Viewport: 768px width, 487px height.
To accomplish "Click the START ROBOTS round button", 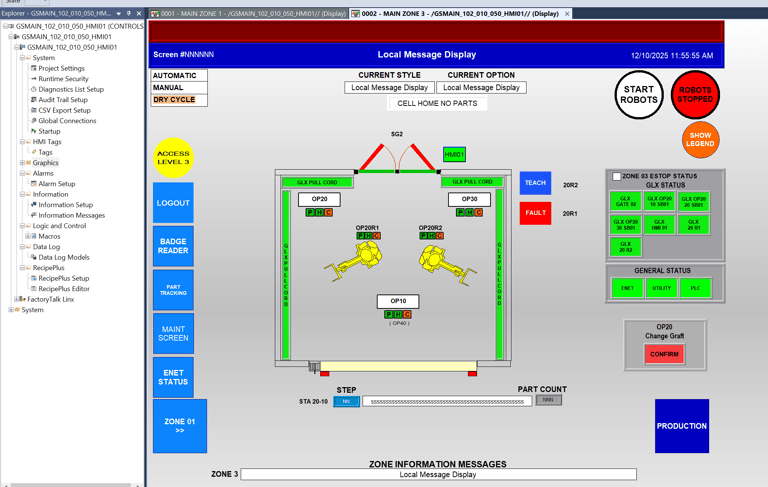I will coord(639,95).
